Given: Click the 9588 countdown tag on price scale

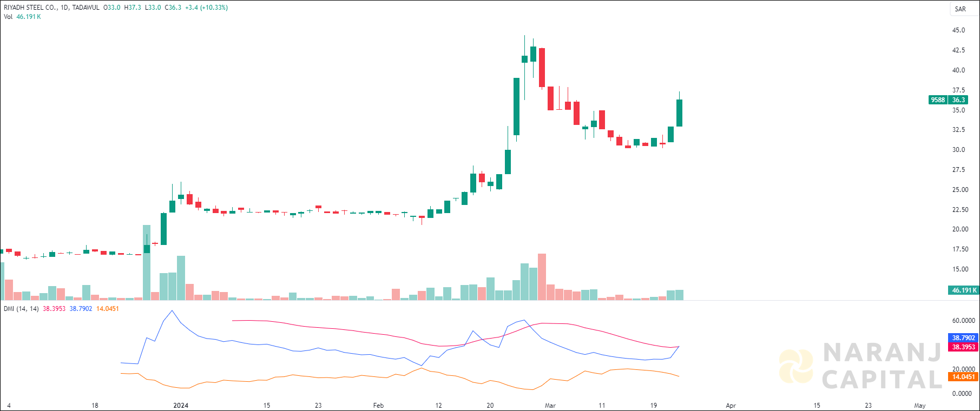Looking at the screenshot, I should point(938,100).
